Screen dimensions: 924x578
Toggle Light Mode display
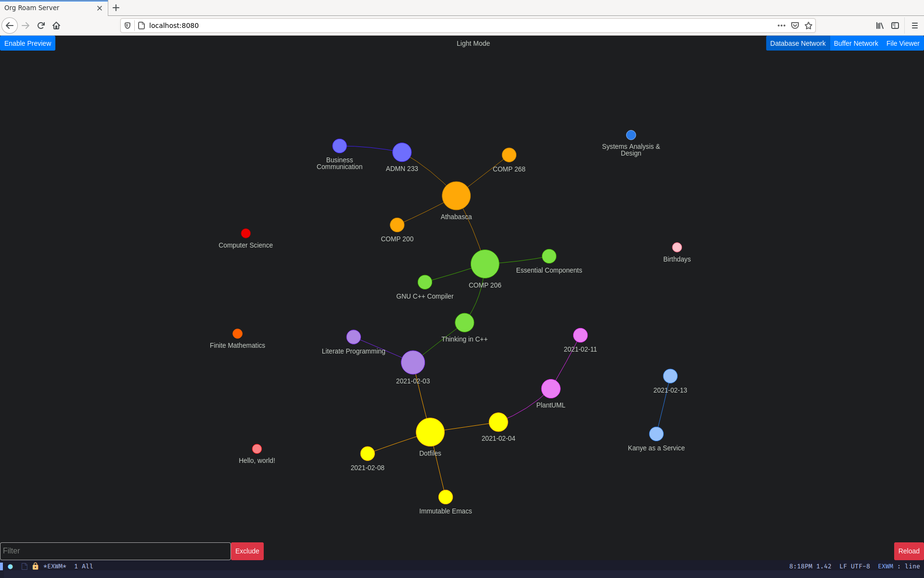click(472, 42)
